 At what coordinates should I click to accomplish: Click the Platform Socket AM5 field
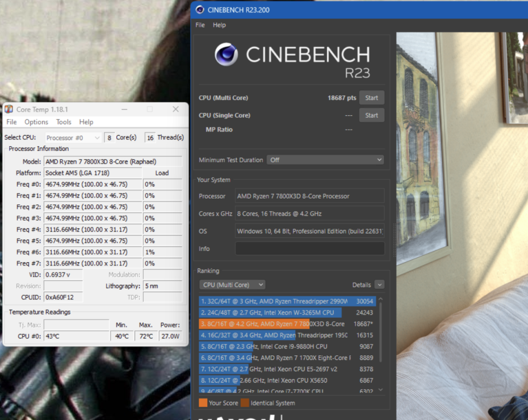pyautogui.click(x=93, y=173)
